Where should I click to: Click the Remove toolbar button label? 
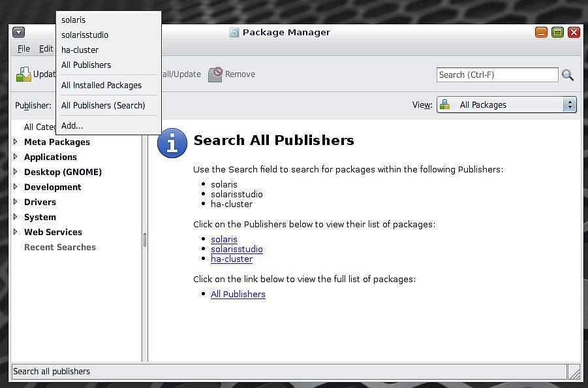coord(240,74)
